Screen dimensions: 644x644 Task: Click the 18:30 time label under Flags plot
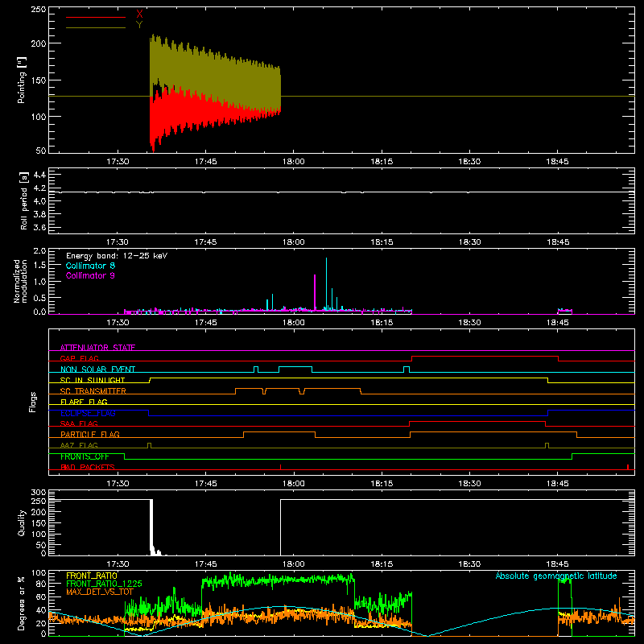click(469, 484)
